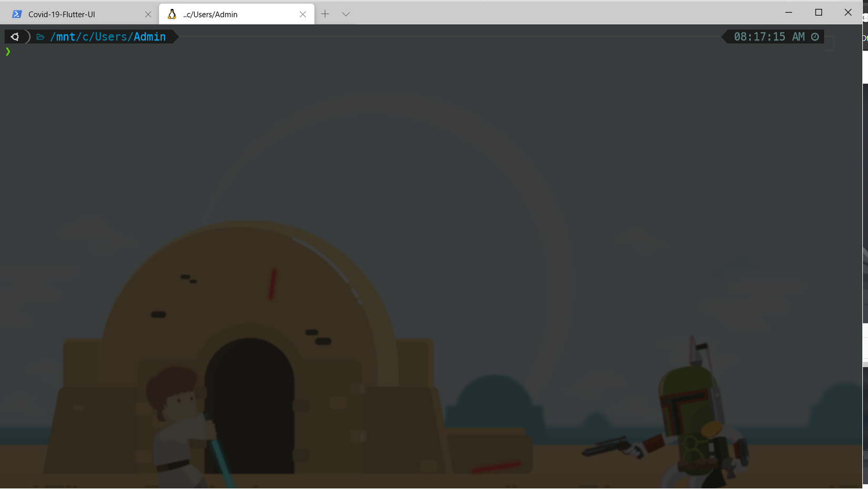This screenshot has height=489, width=868.
Task: Select the ..c/Users/Admin terminal tab
Action: pyautogui.click(x=237, y=14)
